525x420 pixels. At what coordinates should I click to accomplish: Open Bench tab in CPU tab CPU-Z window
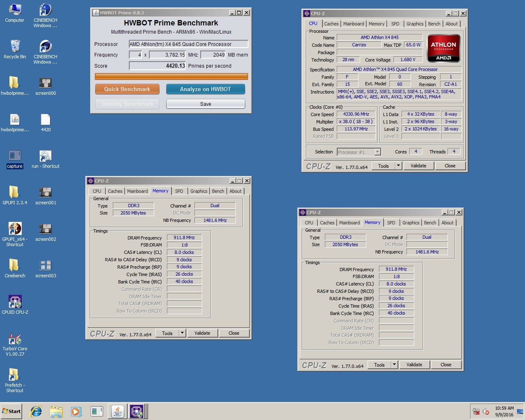(434, 24)
